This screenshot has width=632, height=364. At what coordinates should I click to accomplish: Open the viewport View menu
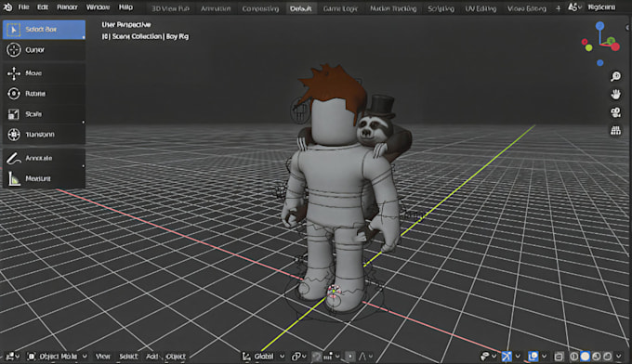click(103, 357)
